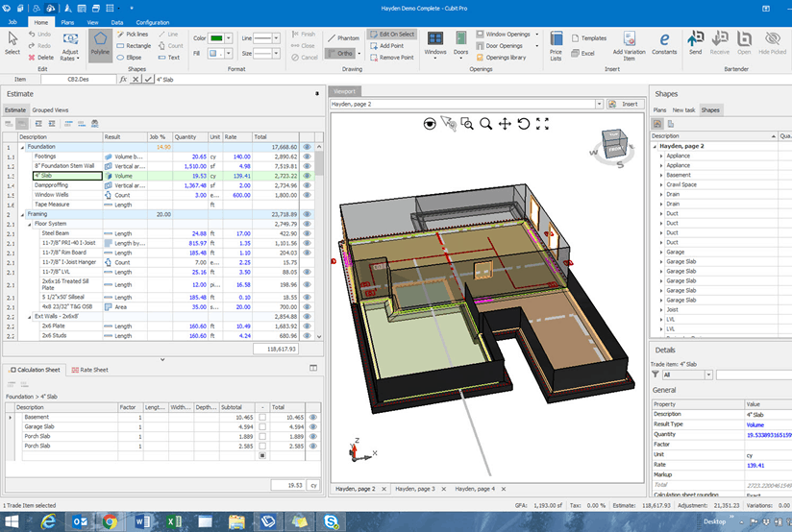Check the Garage Slab negative checkbox

pos(262,427)
